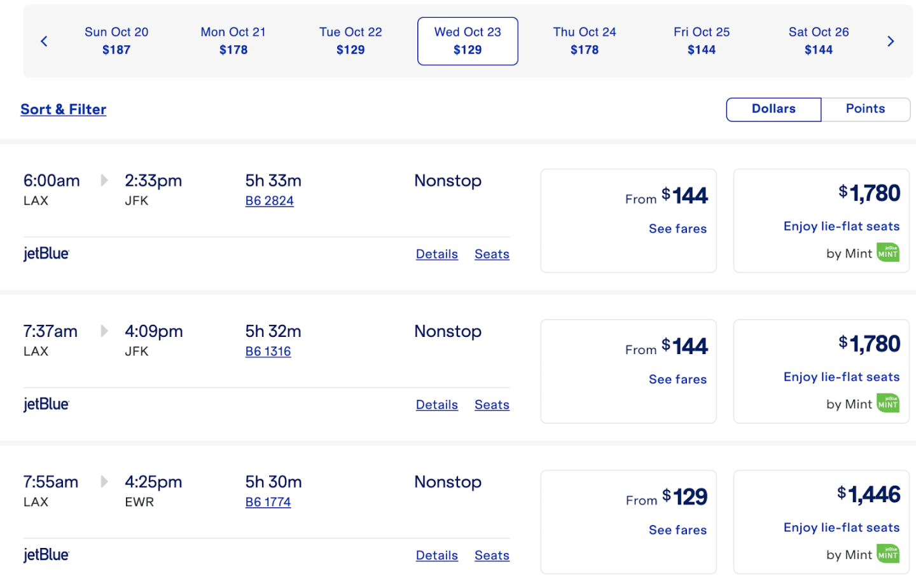This screenshot has height=588, width=916.
Task: Open flight number B6 2824 link
Action: (x=270, y=201)
